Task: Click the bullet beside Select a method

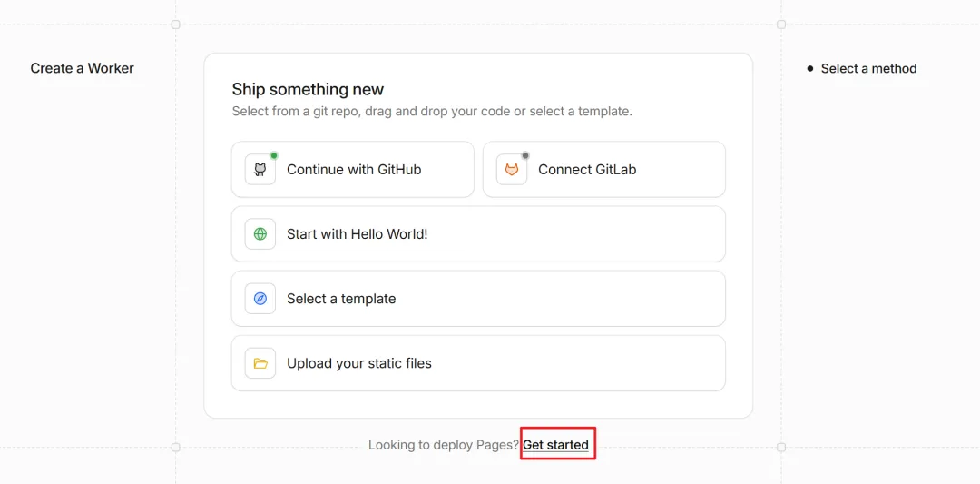Action: point(810,69)
